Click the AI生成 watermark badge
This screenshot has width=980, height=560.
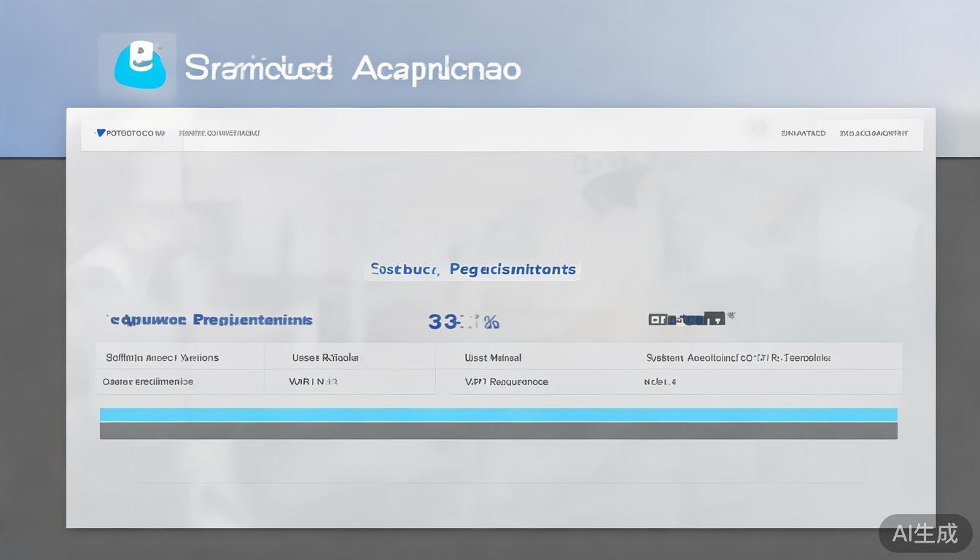coord(925,533)
